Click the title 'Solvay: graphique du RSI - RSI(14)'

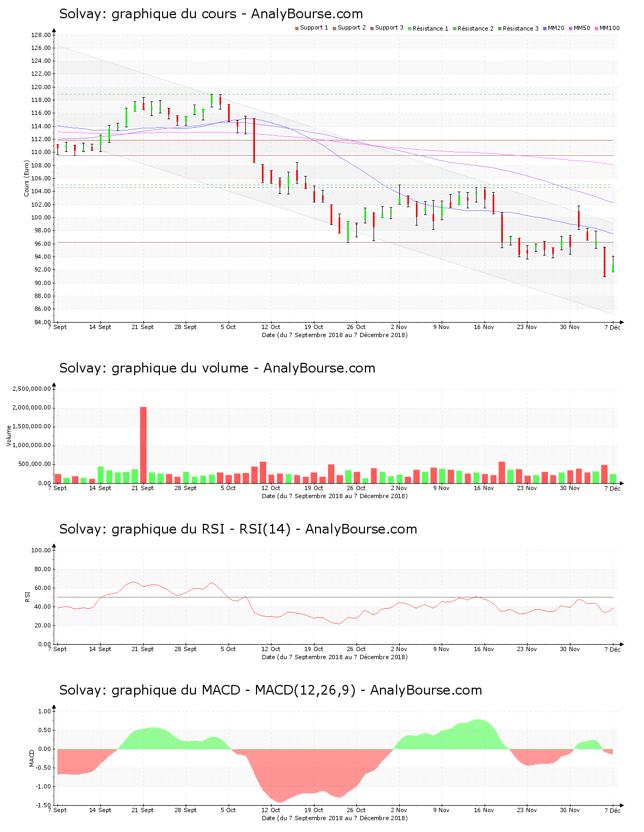click(x=175, y=529)
